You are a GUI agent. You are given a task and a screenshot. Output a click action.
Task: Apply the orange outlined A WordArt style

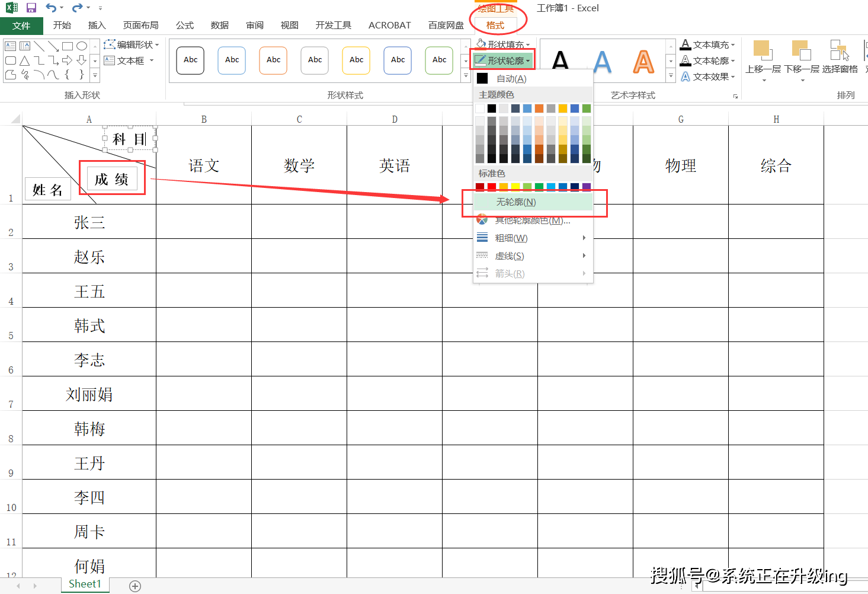pyautogui.click(x=643, y=62)
